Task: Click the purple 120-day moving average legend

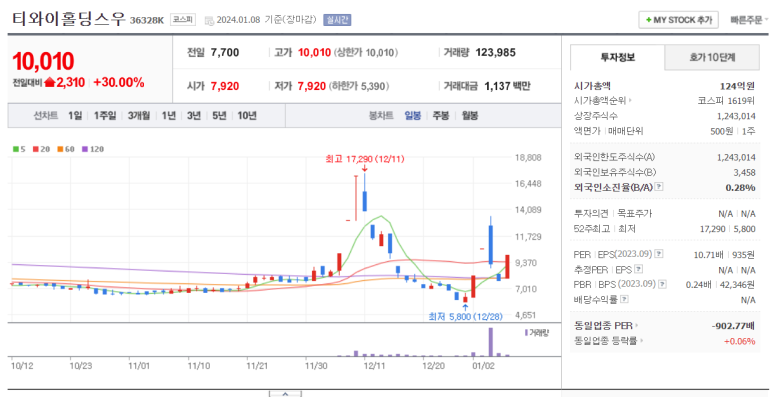Action: point(93,149)
